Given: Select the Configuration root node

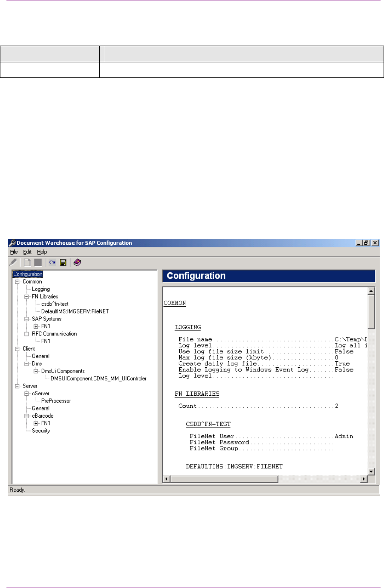Looking at the screenshot, I should coord(28,274).
